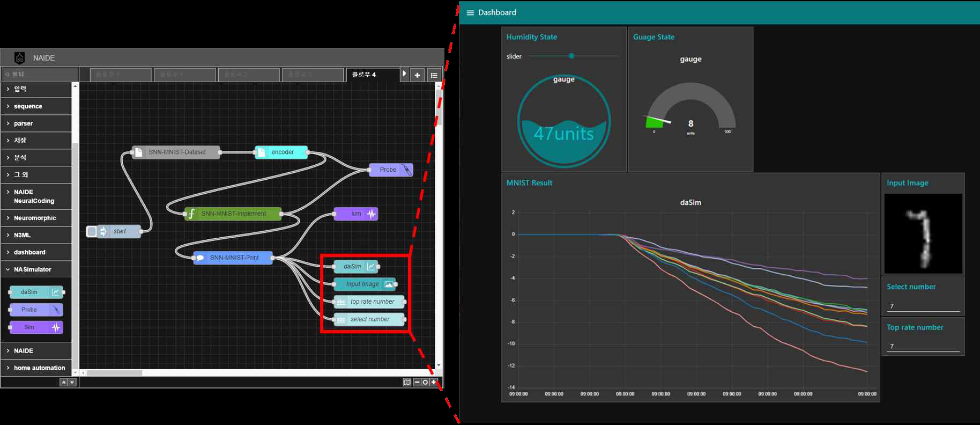Image resolution: width=980 pixels, height=425 pixels.
Task: Reset canvas zoom with circle button
Action: point(425,382)
